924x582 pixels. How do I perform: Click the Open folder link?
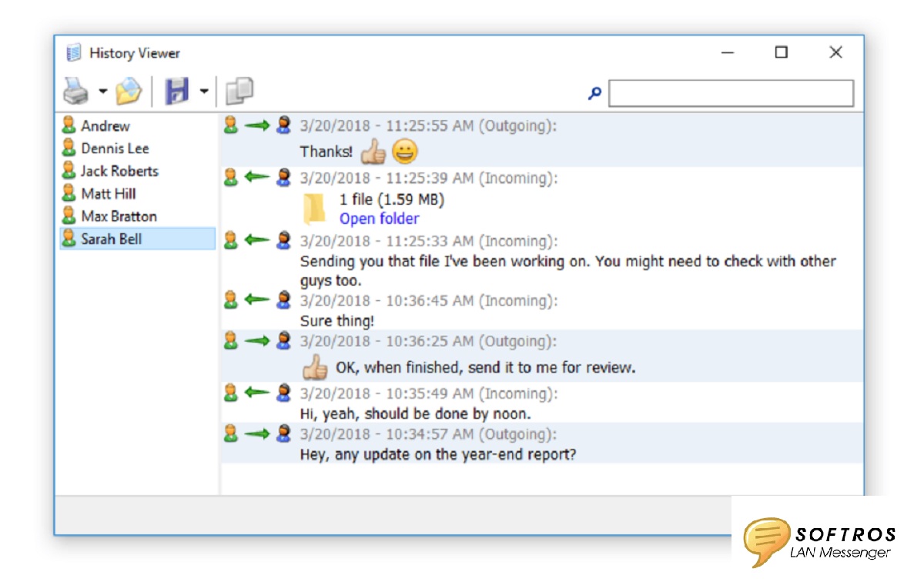379,219
